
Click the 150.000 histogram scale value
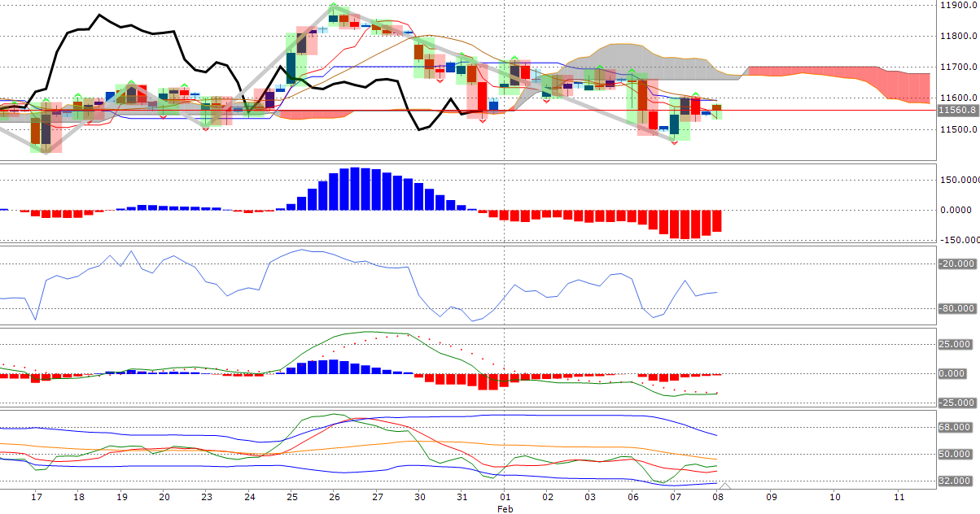959,180
